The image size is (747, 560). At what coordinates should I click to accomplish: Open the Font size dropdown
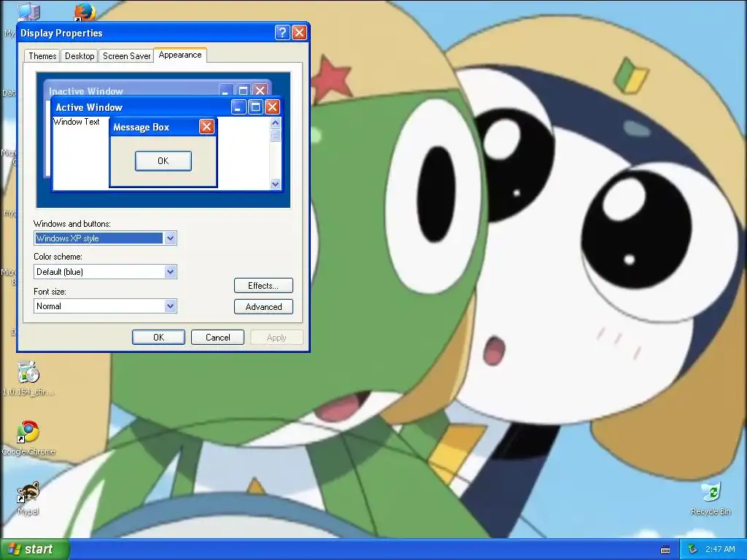[170, 306]
